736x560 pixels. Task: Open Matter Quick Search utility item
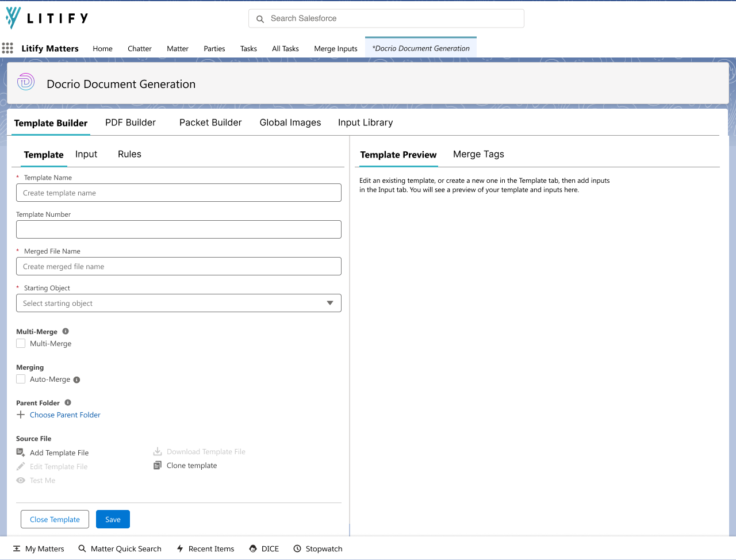[x=120, y=549]
